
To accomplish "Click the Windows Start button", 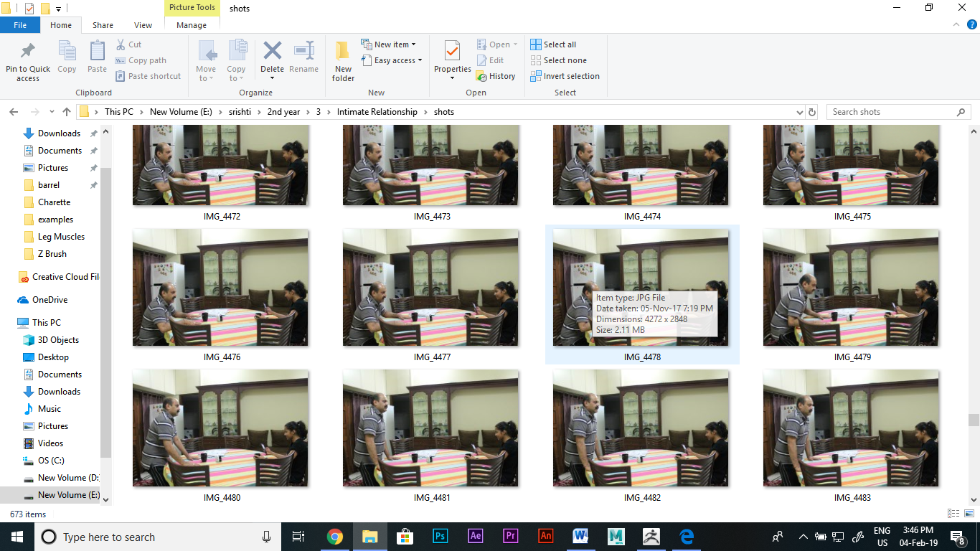I will 17,536.
